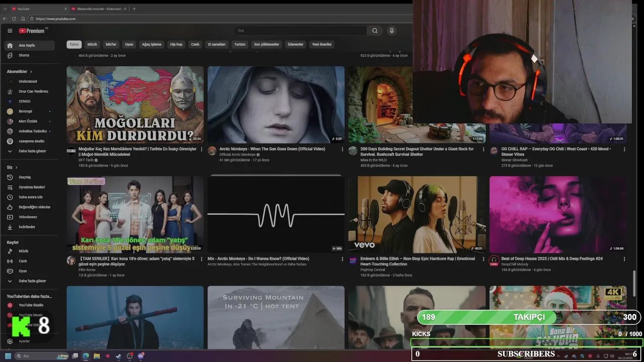Expand Daha fazla göster under subscriptions
The height and width of the screenshot is (362, 644).
pos(29,151)
